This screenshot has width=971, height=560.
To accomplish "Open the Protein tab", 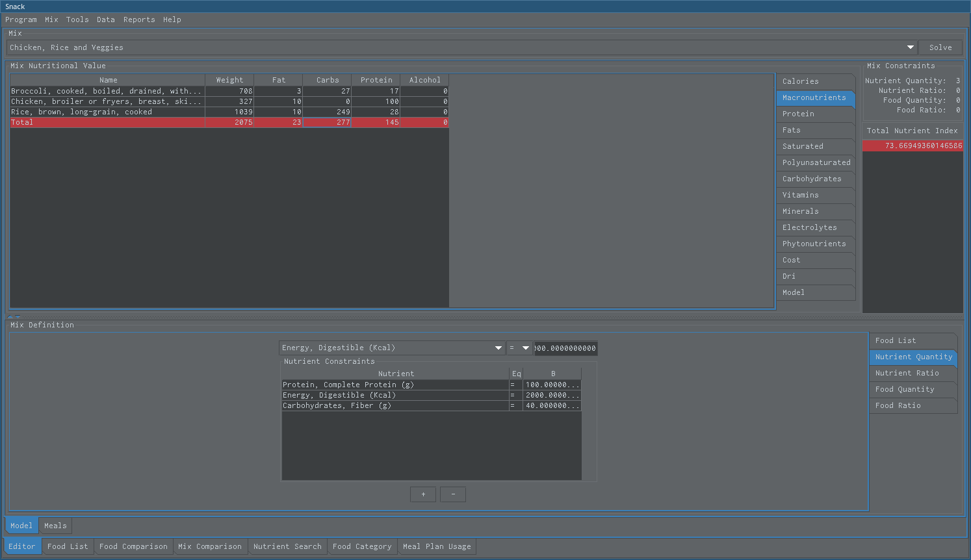I will [815, 114].
